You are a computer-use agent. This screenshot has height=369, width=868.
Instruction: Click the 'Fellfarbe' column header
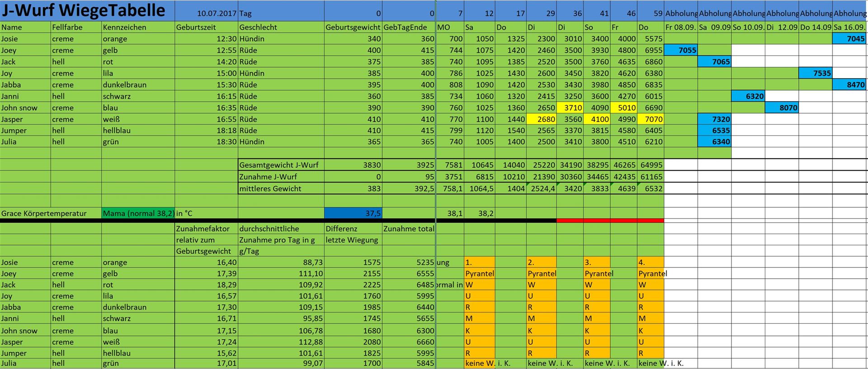76,27
